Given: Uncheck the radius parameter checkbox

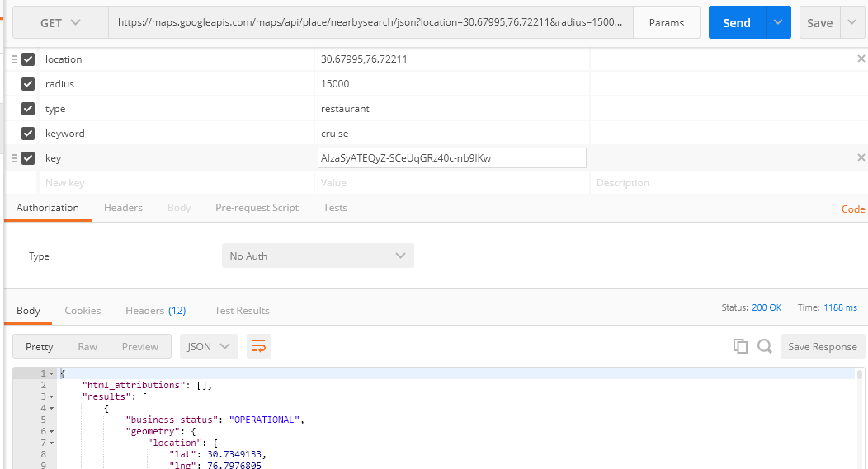Looking at the screenshot, I should pos(28,84).
